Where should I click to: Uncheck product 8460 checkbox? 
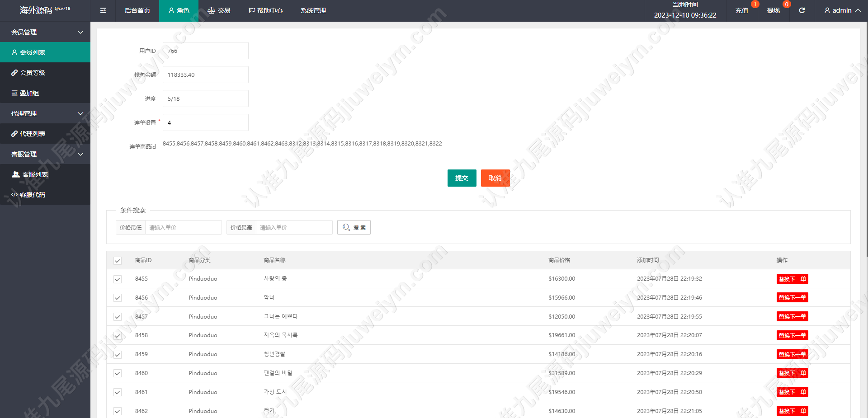118,373
